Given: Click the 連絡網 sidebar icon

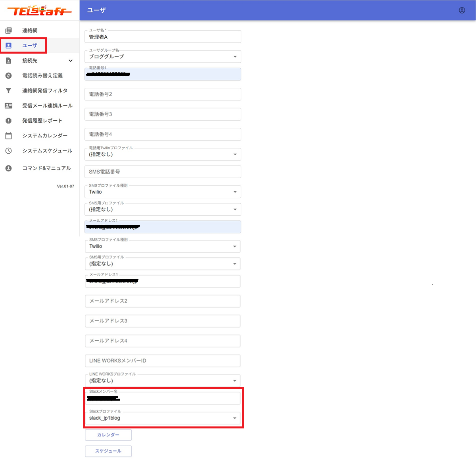Looking at the screenshot, I should click(8, 31).
